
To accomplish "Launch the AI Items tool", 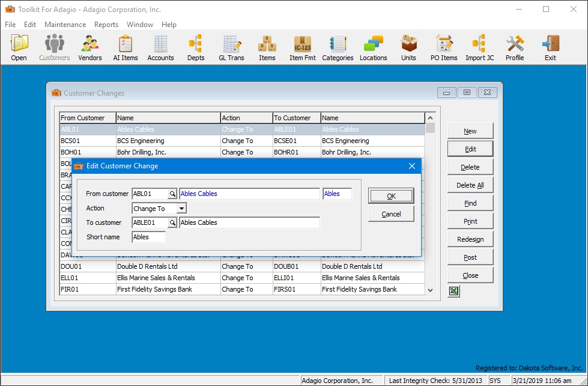I will coord(126,47).
